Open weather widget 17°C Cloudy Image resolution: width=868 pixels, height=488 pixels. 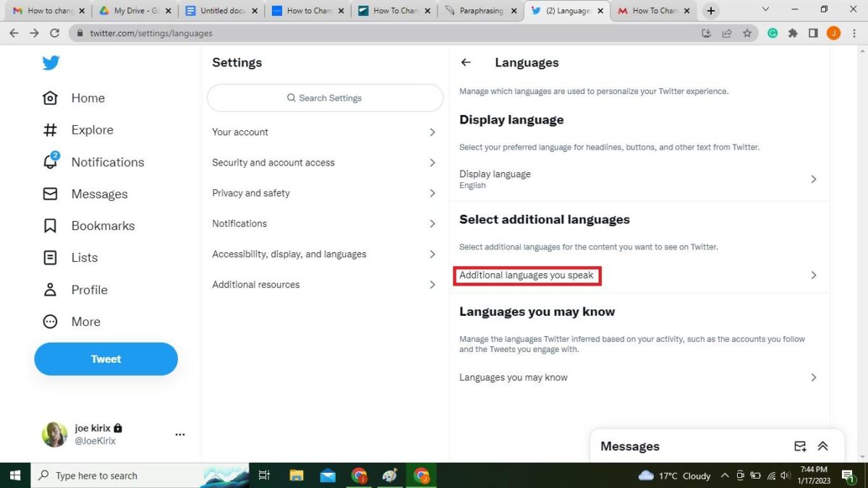[675, 476]
